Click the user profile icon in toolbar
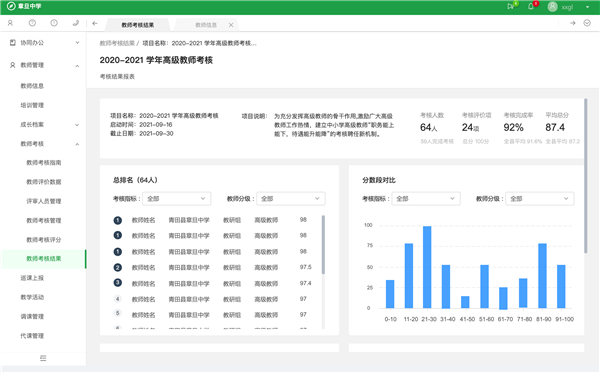Viewport: 600px width, 373px height. (x=10, y=23)
